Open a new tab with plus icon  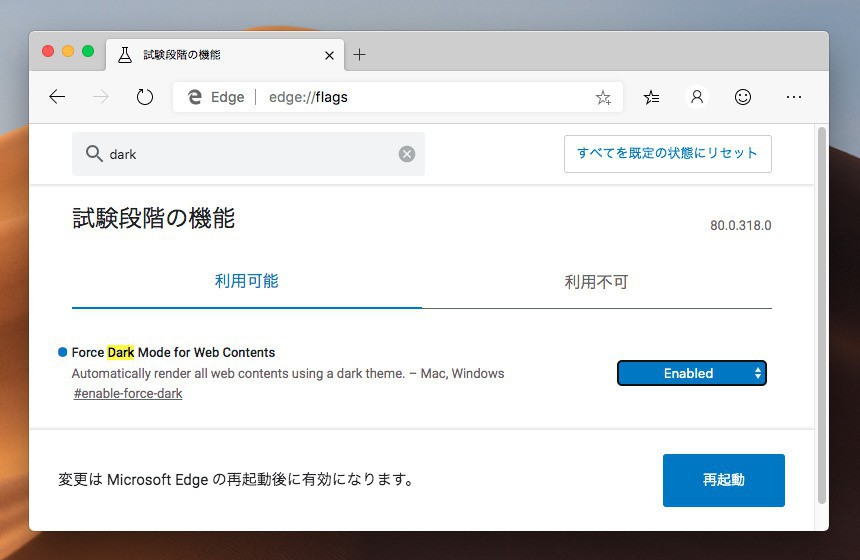click(x=359, y=54)
